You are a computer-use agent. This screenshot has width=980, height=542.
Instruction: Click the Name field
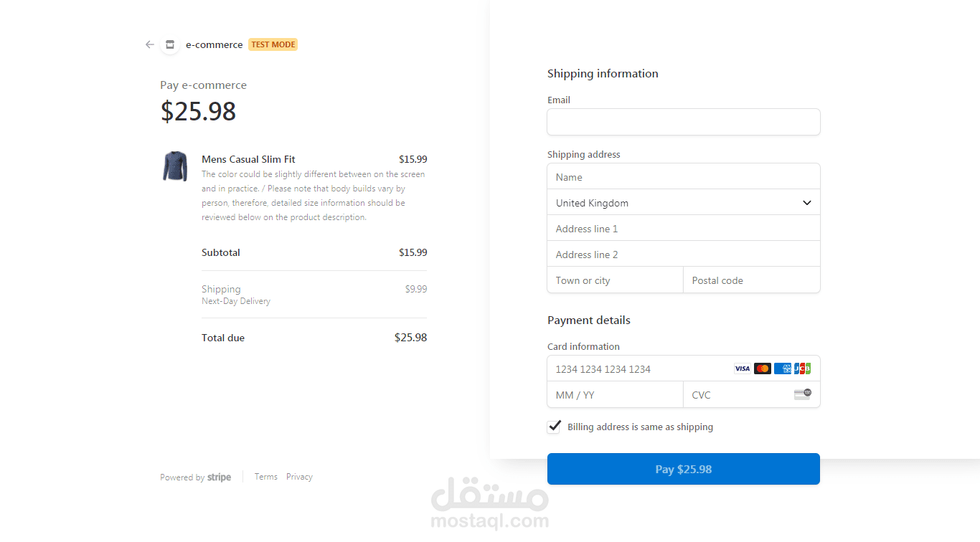pyautogui.click(x=683, y=177)
